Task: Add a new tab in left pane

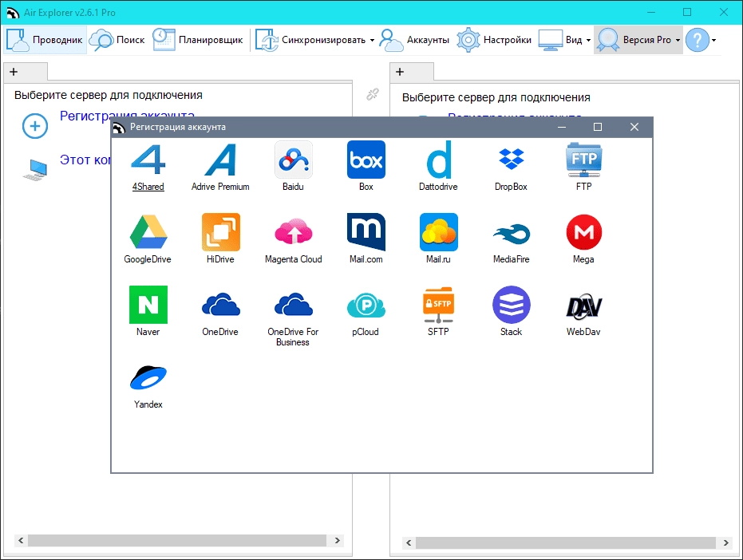Action: pos(14,72)
